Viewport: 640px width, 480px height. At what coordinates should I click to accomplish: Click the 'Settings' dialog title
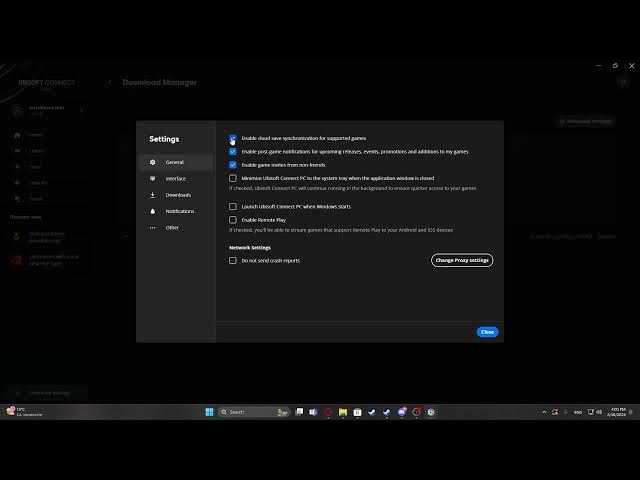pyautogui.click(x=164, y=139)
